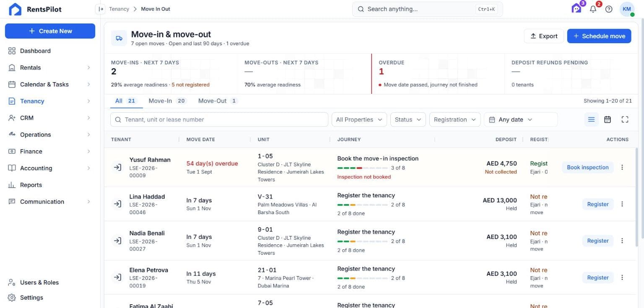
Task: Click Register for Lina Haddad
Action: (x=597, y=204)
